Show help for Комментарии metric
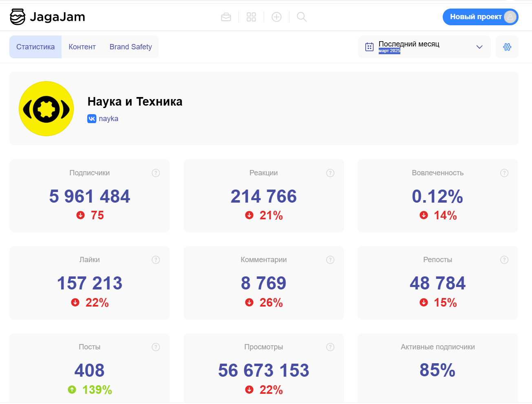532x404 pixels. point(330,260)
